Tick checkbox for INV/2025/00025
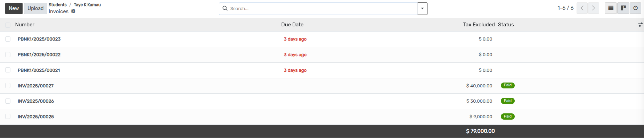Screen dimensions: 644x138 pyautogui.click(x=8, y=117)
